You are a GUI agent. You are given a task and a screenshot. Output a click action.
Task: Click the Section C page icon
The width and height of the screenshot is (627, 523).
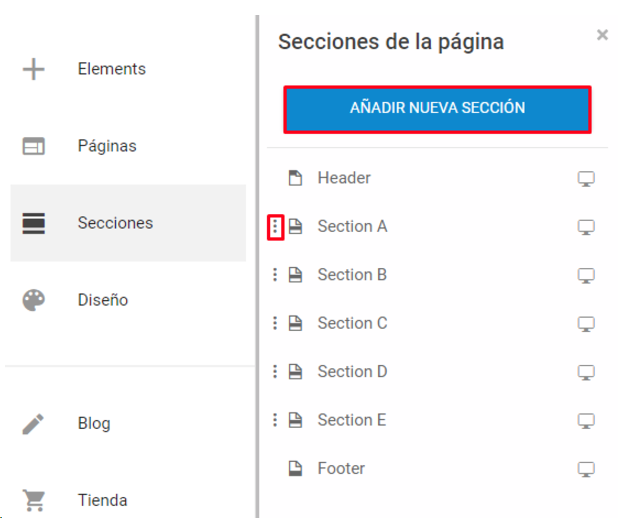pos(296,323)
